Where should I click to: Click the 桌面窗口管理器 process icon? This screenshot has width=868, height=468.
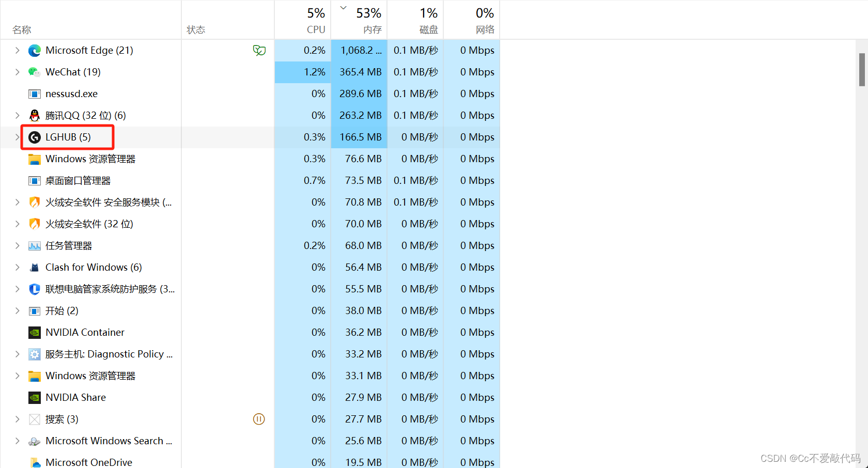[x=35, y=181]
